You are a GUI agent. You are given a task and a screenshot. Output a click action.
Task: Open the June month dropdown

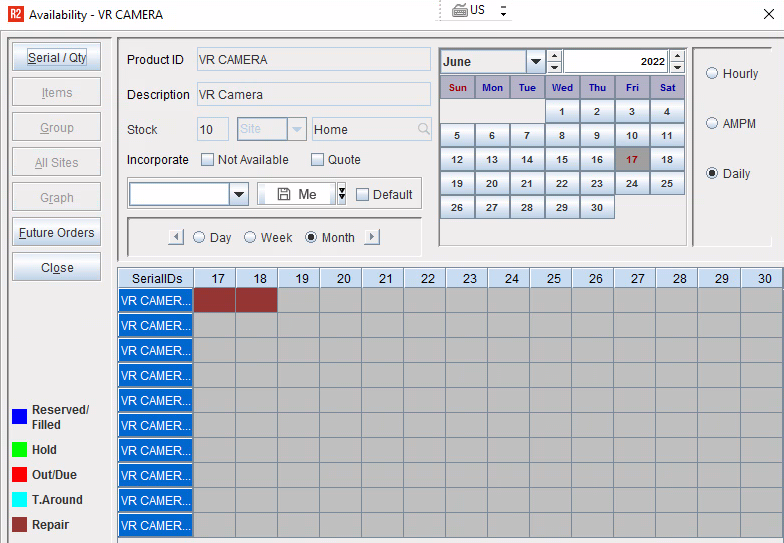[536, 62]
